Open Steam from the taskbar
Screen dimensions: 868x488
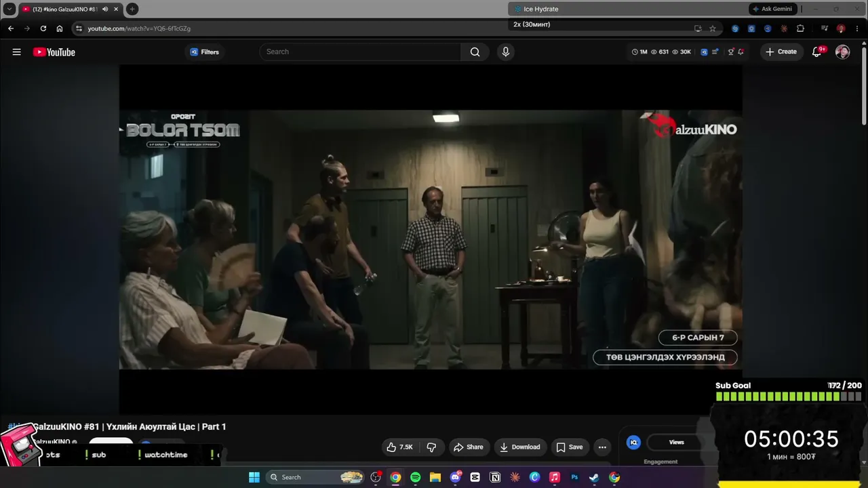pos(594,477)
